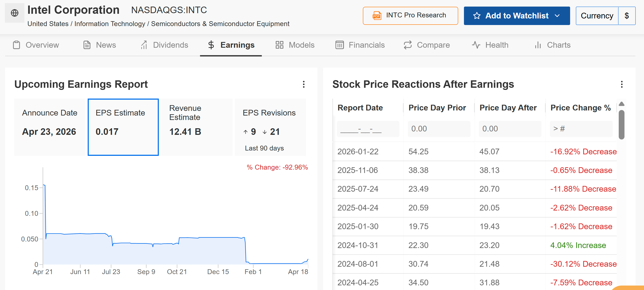
Task: Open Stock Price Reactions three-dot menu
Action: coord(622,85)
